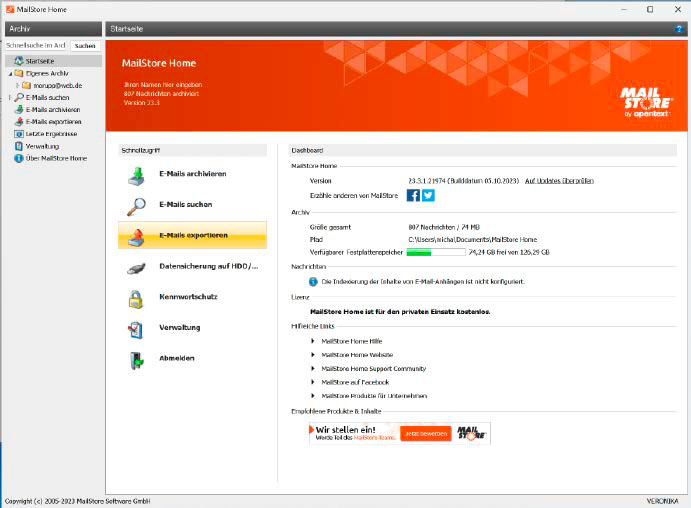
Task: Click the E-Mails exportieren icon in sidebar
Action: coord(19,122)
